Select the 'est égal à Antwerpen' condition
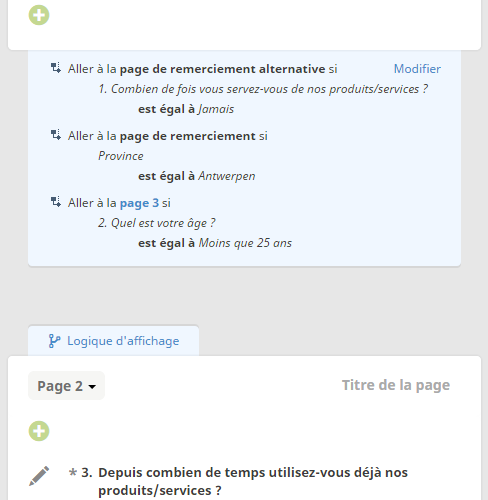The width and height of the screenshot is (488, 500). pyautogui.click(x=197, y=176)
